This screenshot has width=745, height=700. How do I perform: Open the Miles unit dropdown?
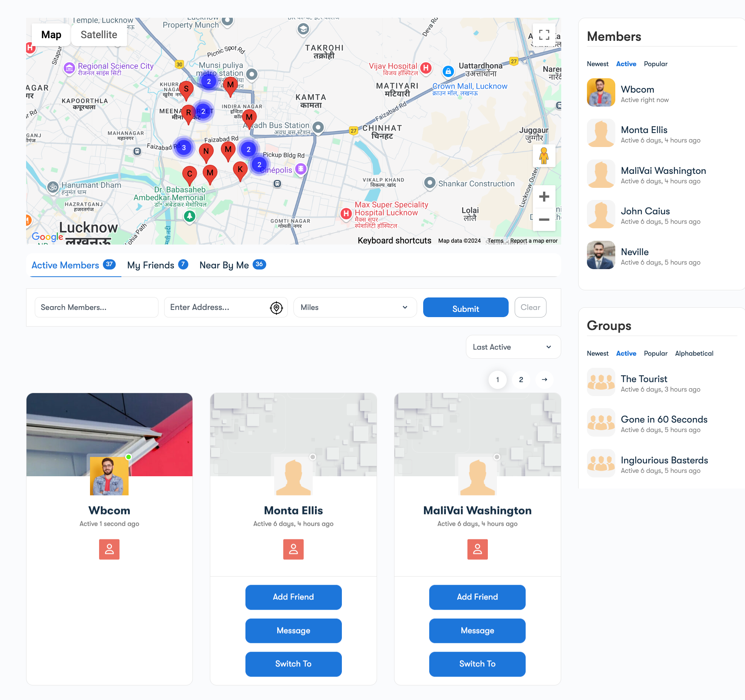coord(354,307)
